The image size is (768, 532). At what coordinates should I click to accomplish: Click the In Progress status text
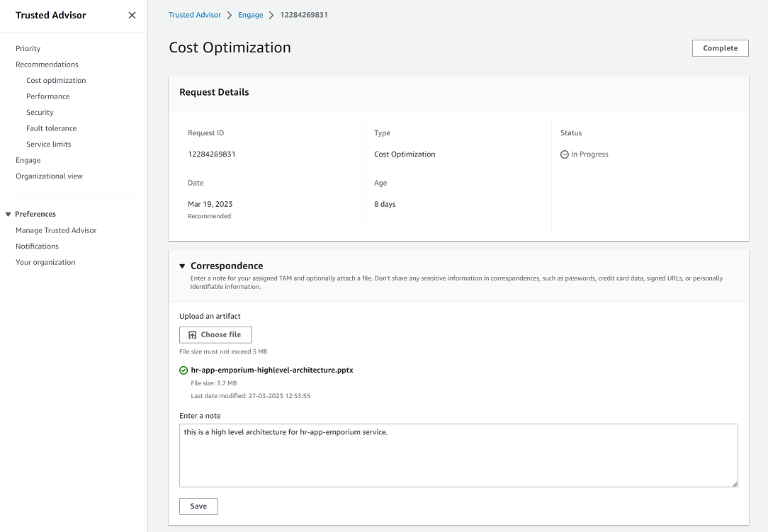[589, 154]
